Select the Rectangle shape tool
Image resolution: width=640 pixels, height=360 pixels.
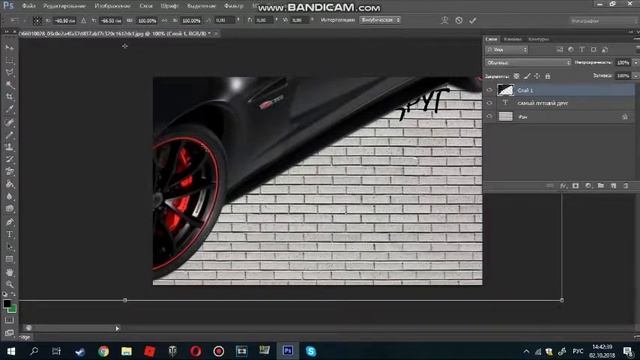pos(9,259)
